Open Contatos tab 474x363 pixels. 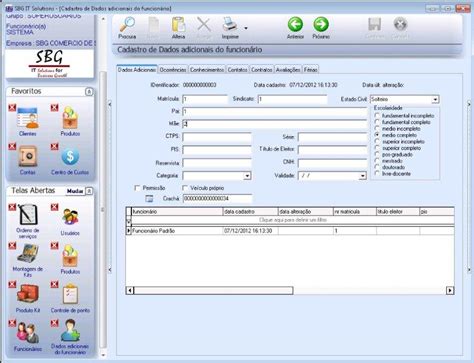point(238,70)
